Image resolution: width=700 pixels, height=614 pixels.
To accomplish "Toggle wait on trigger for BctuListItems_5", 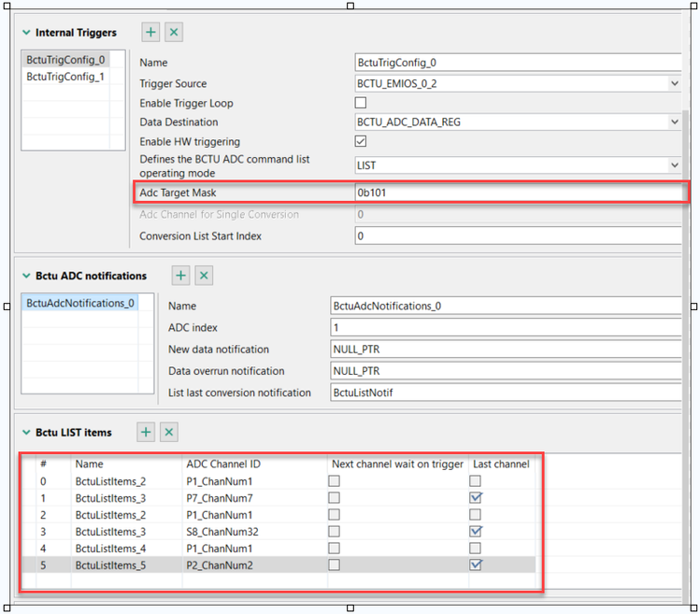I will click(x=334, y=564).
